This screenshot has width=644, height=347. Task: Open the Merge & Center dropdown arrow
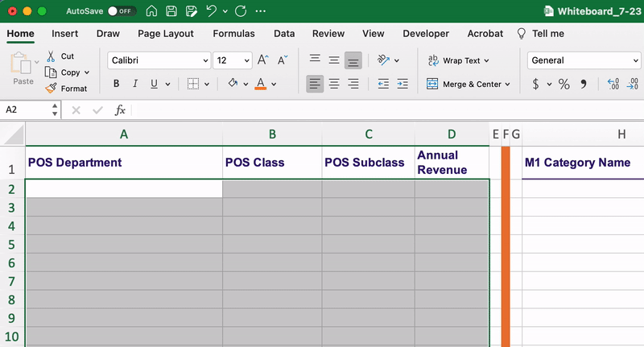(x=508, y=85)
